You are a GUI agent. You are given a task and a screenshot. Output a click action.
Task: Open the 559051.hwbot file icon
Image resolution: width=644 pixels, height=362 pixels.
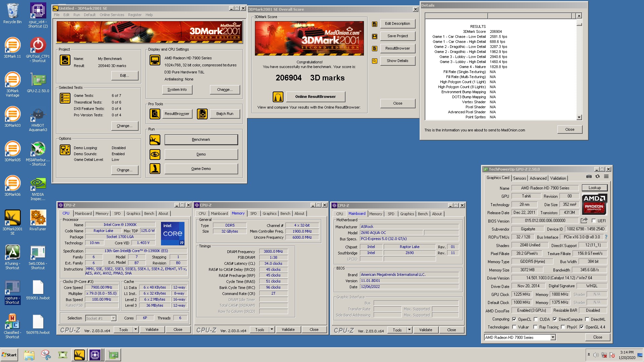pos(38,290)
